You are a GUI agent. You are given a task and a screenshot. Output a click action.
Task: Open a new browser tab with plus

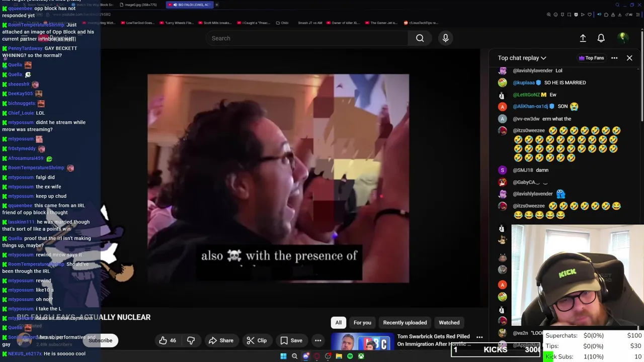click(217, 5)
